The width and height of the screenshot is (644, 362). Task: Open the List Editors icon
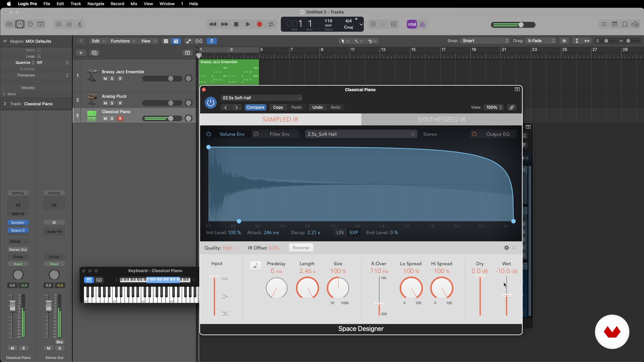point(604,24)
